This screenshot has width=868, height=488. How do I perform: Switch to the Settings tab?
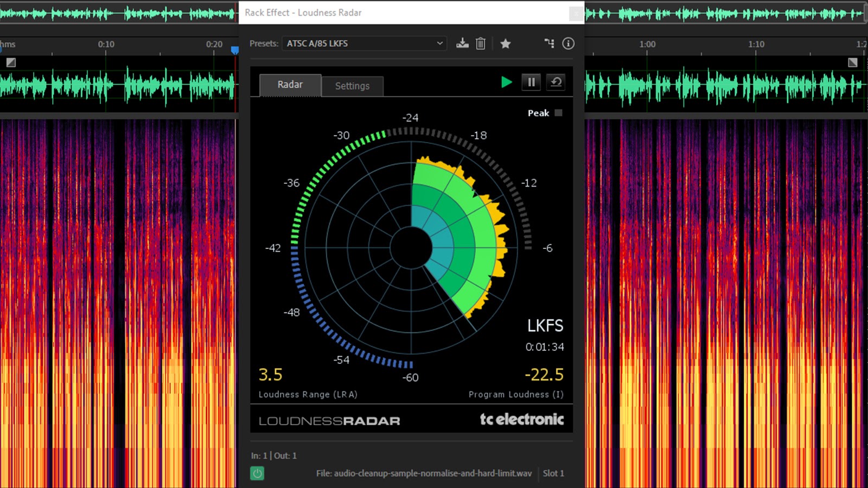click(x=352, y=86)
